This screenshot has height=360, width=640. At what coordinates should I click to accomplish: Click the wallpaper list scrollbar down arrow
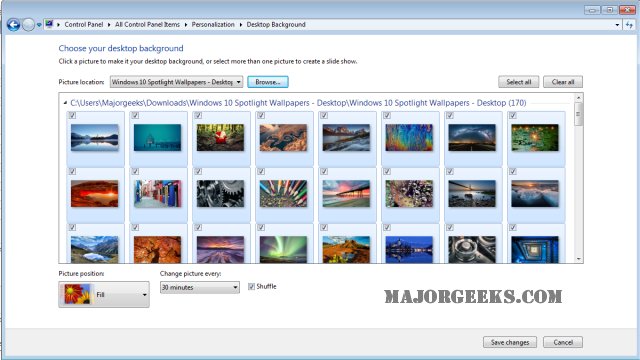pos(578,259)
